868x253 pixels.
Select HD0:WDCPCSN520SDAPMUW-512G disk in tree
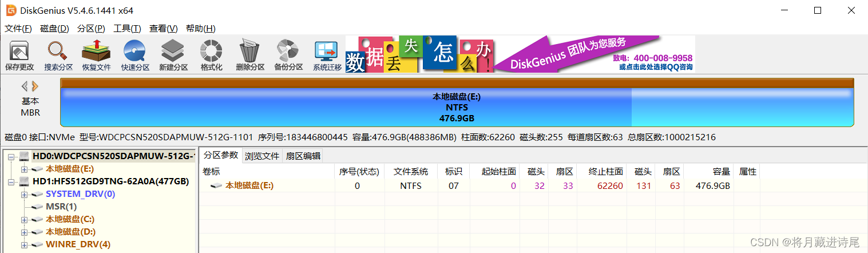coord(113,156)
